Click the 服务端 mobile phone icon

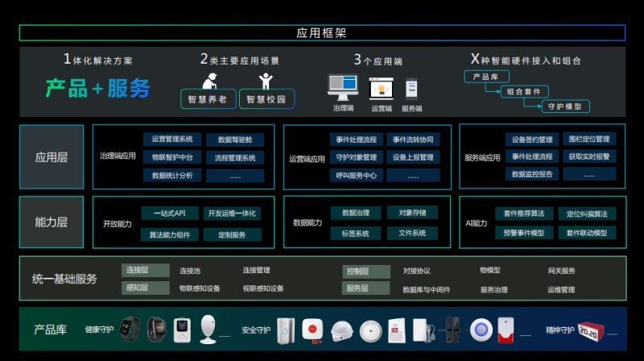point(411,89)
